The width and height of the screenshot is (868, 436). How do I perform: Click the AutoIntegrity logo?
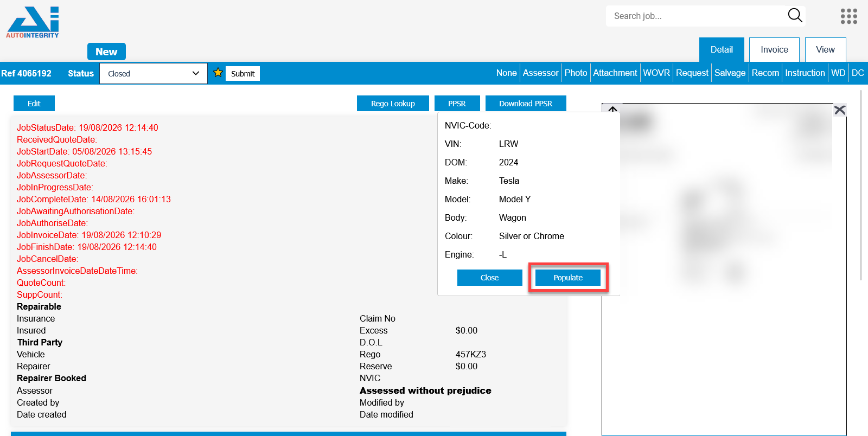[x=33, y=22]
